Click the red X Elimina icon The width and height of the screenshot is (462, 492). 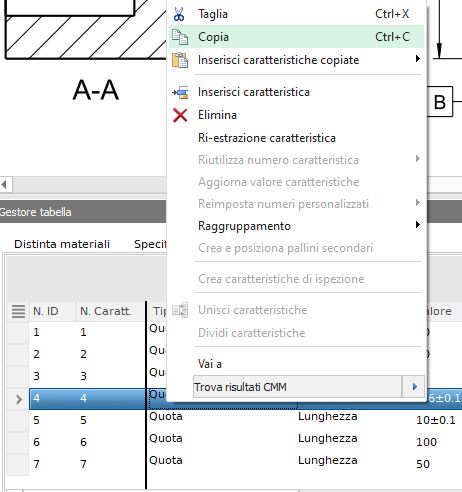point(180,115)
